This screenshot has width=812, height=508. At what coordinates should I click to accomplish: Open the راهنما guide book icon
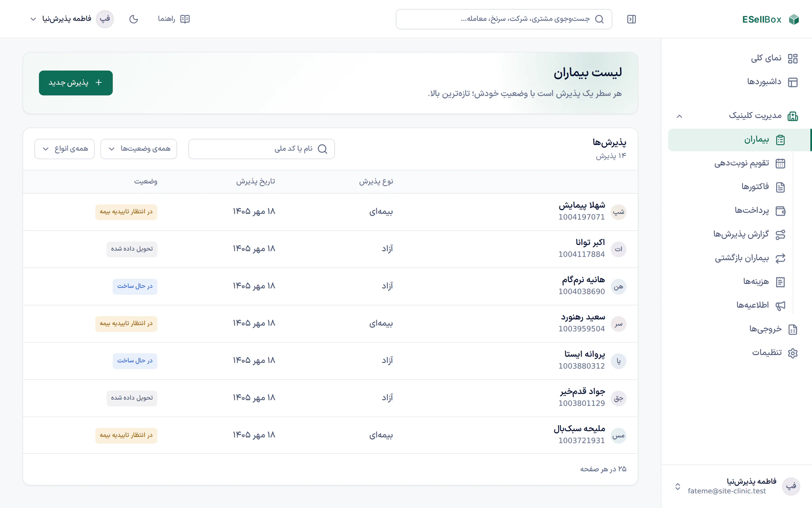point(185,19)
